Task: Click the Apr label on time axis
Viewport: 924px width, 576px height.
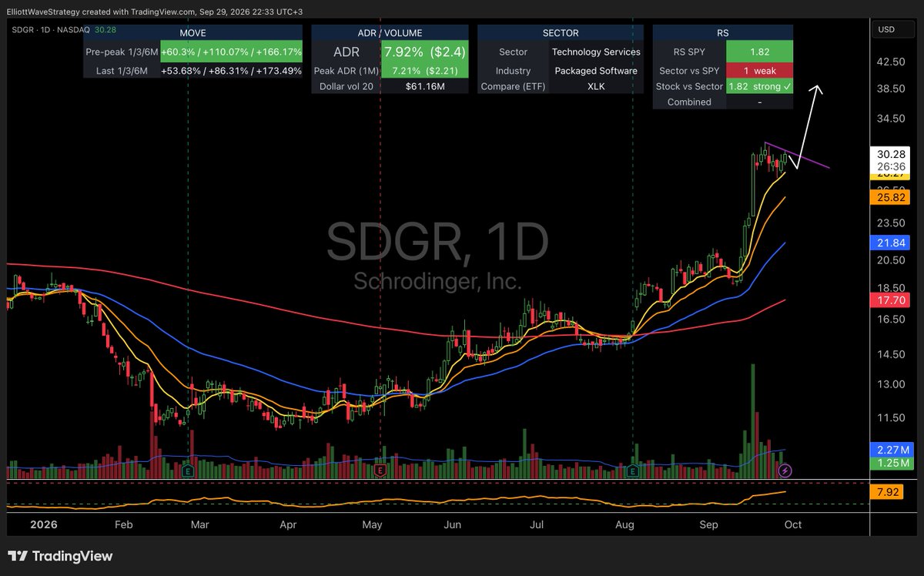Action: (289, 524)
